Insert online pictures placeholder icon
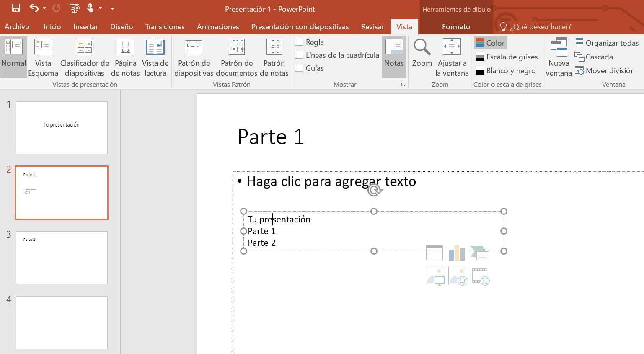This screenshot has width=644, height=354. 458,276
